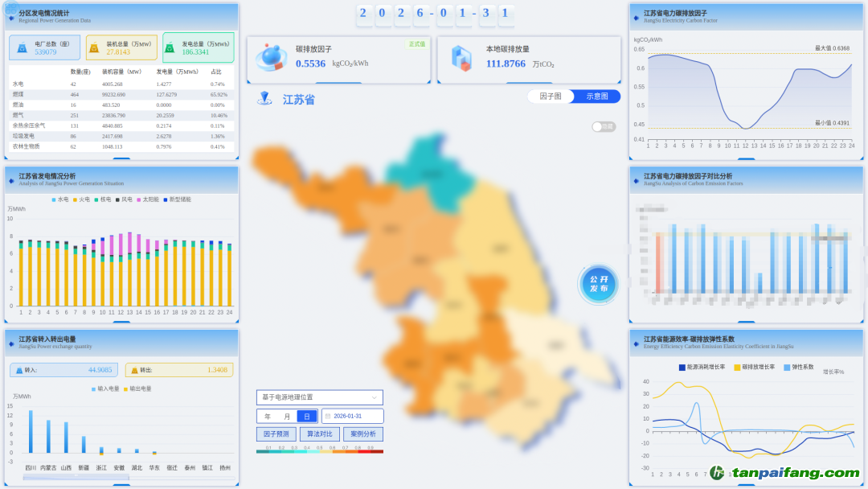The height and width of the screenshot is (489, 868).
Task: Open the 2026-01-31 date picker
Action: 352,417
